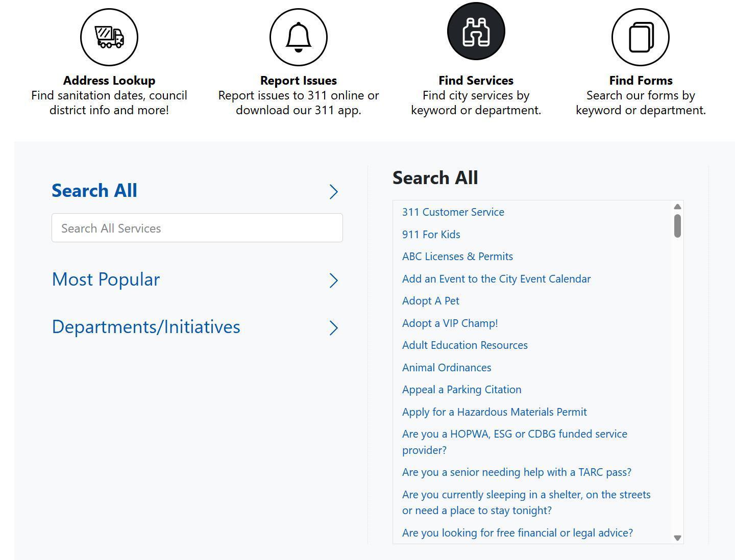This screenshot has height=560, width=735.
Task: Open the Appeal a Parking Citation link
Action: click(x=462, y=390)
